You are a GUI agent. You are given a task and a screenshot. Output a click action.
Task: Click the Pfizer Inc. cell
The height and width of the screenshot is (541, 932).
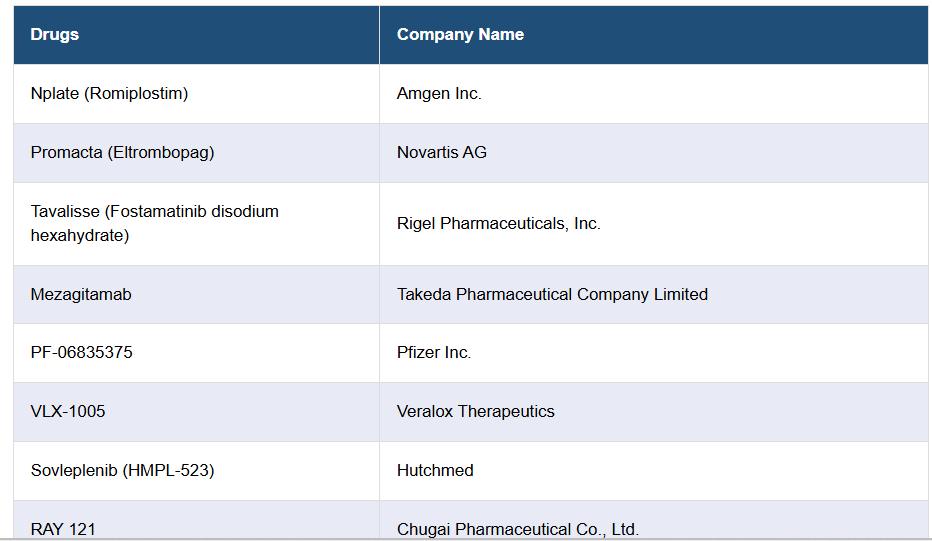[434, 353]
